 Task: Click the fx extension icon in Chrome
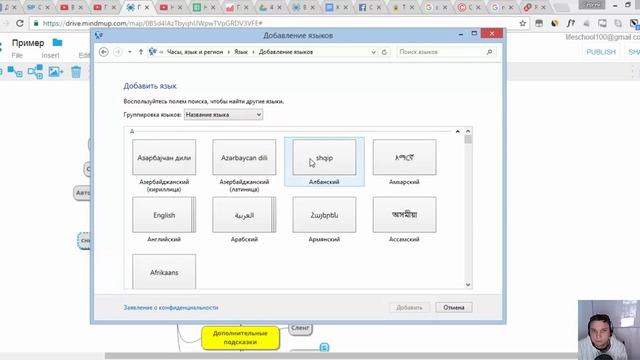point(571,24)
